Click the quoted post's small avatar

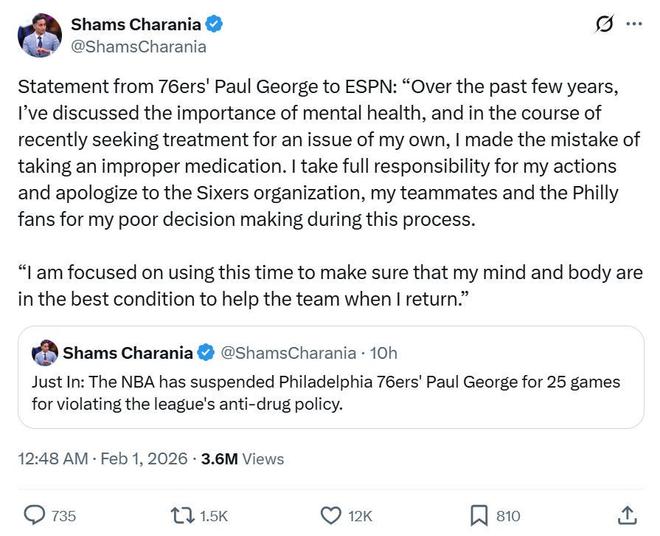45,352
